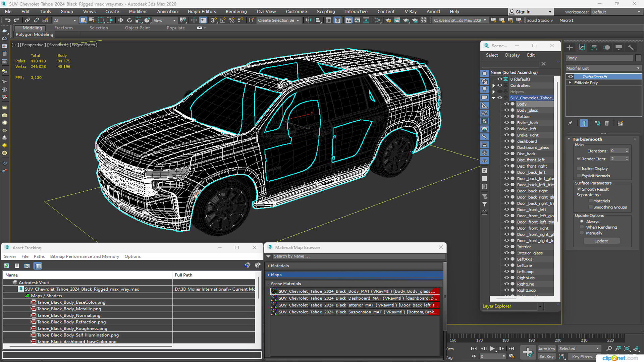Open the Selected key mode dropdown
This screenshot has width=644, height=362.
pyautogui.click(x=579, y=349)
